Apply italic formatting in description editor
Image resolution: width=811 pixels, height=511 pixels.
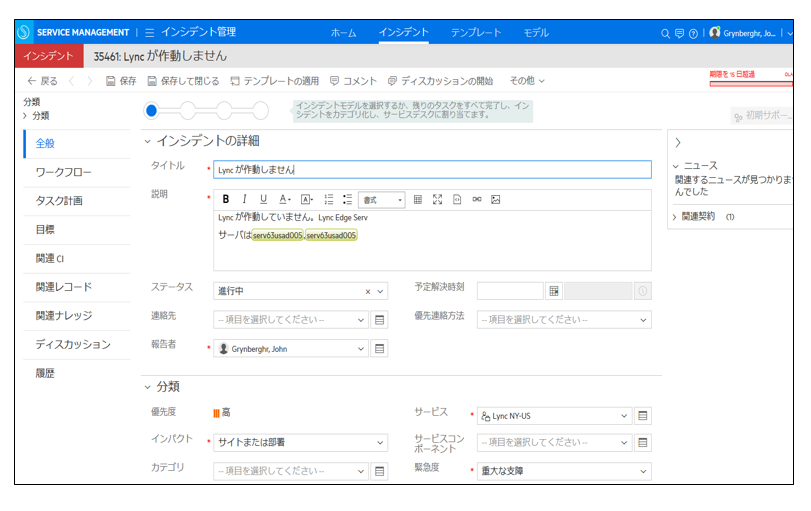click(x=245, y=199)
